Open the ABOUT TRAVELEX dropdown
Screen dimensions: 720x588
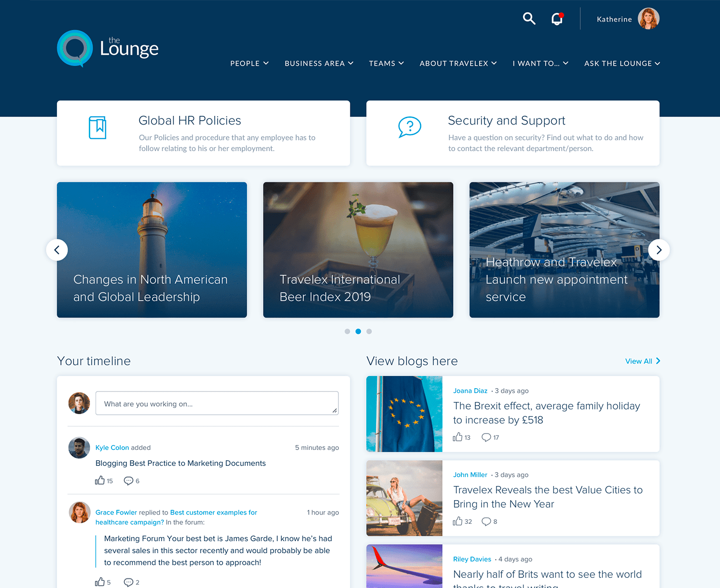457,63
